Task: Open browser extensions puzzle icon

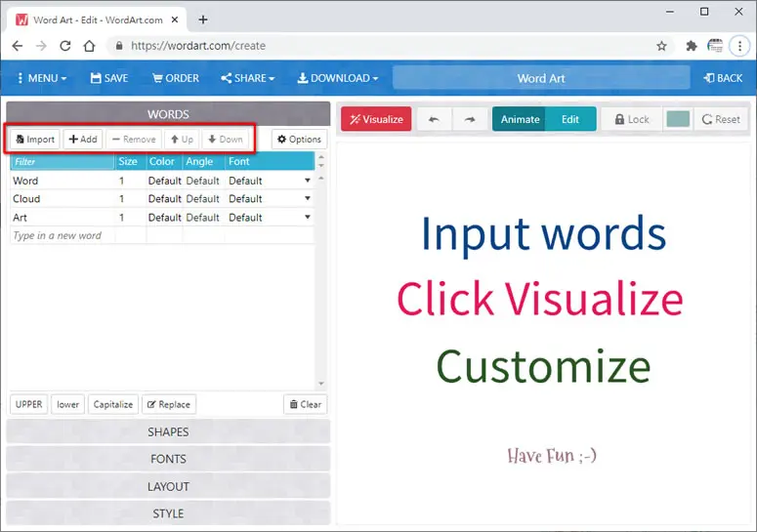Action: 692,46
